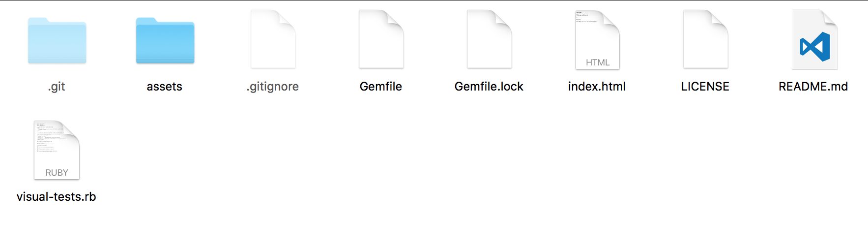Click the "Gemfile.lock" filename text
Screen dimensions: 868x248
pos(489,87)
